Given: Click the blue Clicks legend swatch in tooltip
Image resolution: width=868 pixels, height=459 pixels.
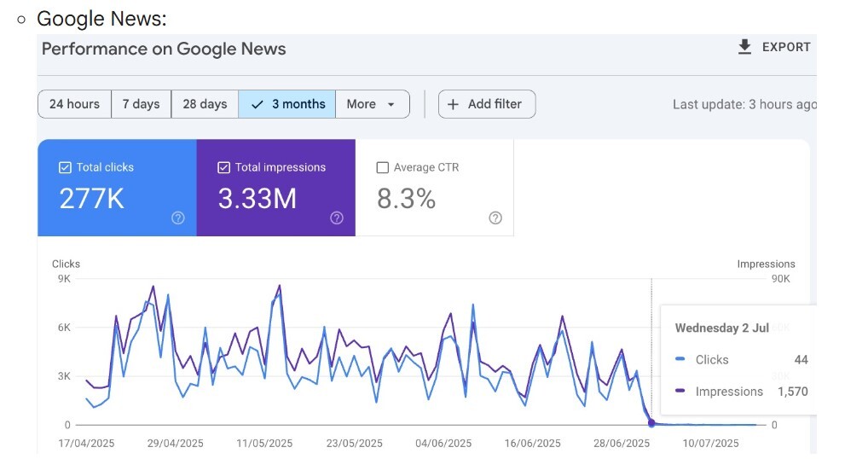Looking at the screenshot, I should (x=680, y=359).
